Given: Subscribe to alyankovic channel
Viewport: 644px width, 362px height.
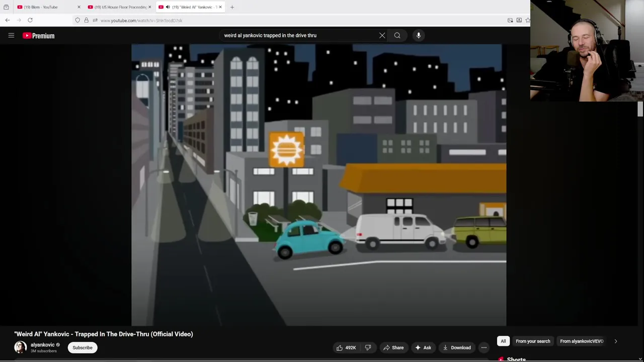Looking at the screenshot, I should pyautogui.click(x=83, y=347).
